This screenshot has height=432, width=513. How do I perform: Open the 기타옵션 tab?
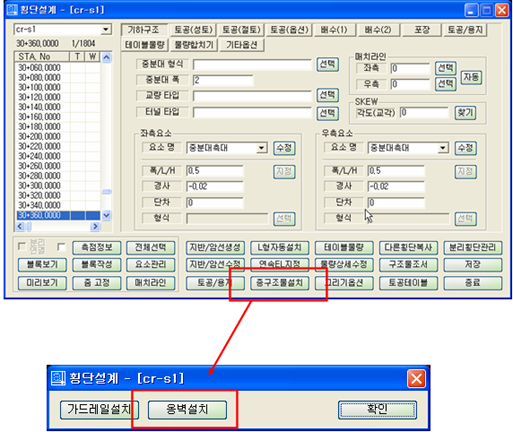(x=242, y=45)
